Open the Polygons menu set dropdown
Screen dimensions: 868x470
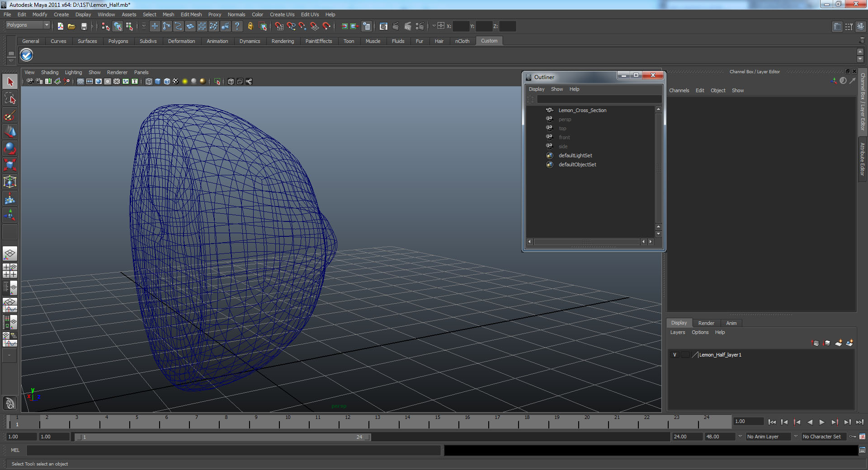(x=28, y=25)
